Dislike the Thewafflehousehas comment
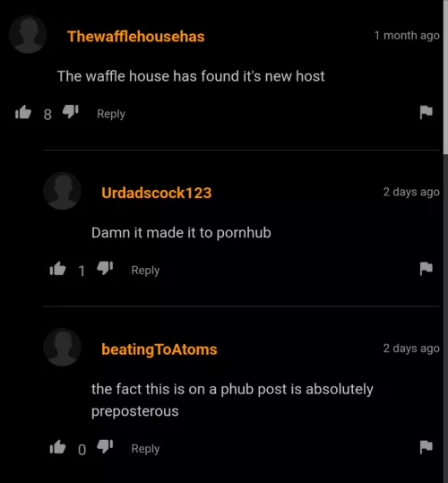The height and width of the screenshot is (483, 448). click(x=71, y=111)
